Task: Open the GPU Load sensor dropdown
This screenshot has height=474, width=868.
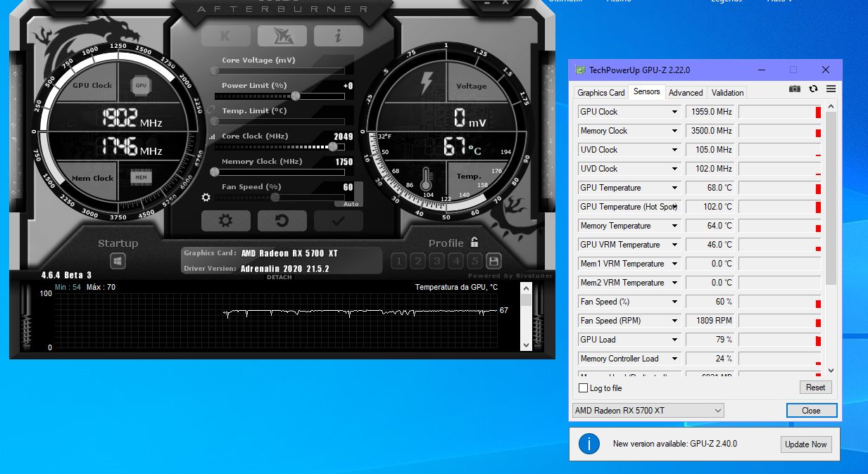Action: pyautogui.click(x=674, y=340)
